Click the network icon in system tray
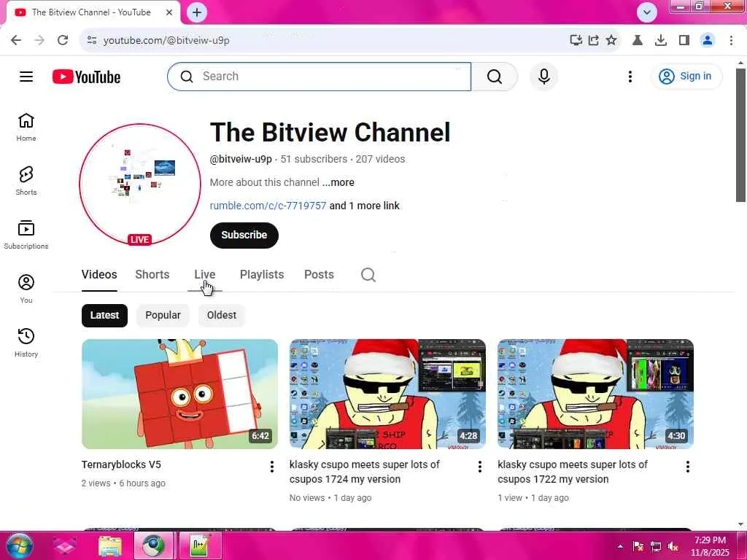 pos(656,546)
